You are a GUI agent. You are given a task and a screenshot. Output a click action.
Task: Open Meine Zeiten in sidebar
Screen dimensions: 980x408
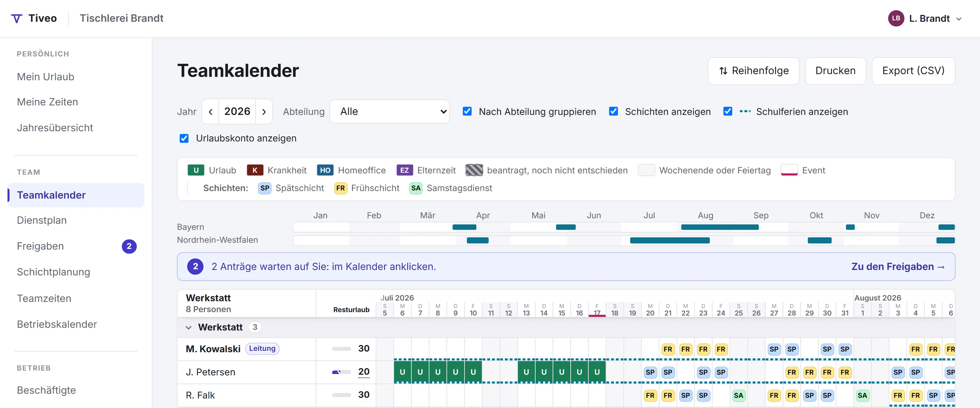coord(48,102)
